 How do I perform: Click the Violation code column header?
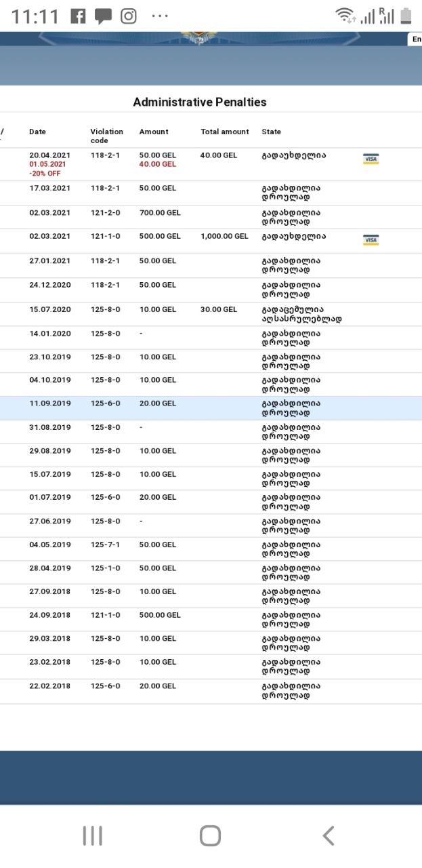pos(107,136)
